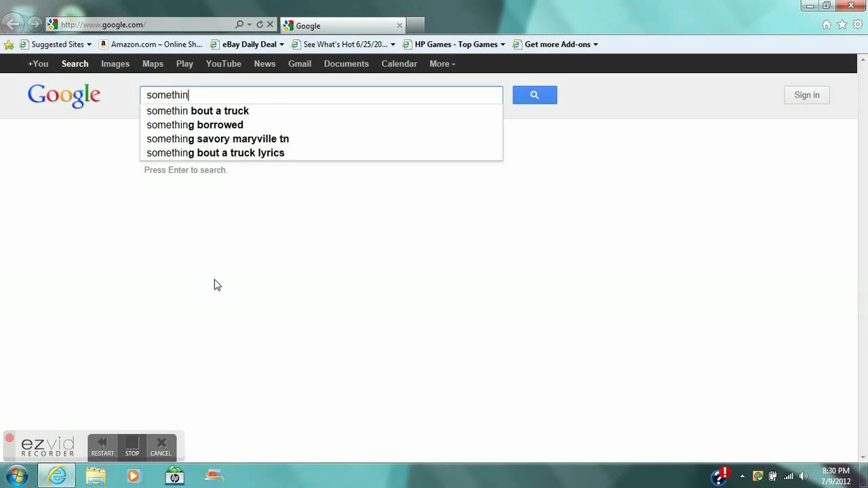Open Windows Explorer folder taskbar icon

pyautogui.click(x=96, y=476)
